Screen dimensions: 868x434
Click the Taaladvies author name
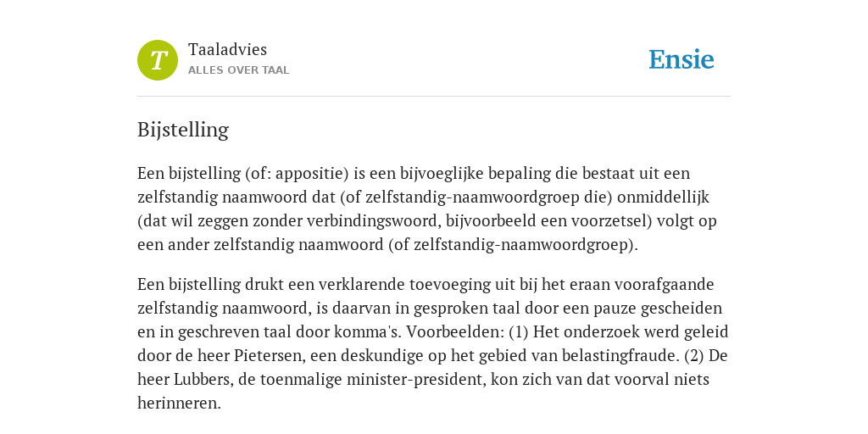point(227,49)
